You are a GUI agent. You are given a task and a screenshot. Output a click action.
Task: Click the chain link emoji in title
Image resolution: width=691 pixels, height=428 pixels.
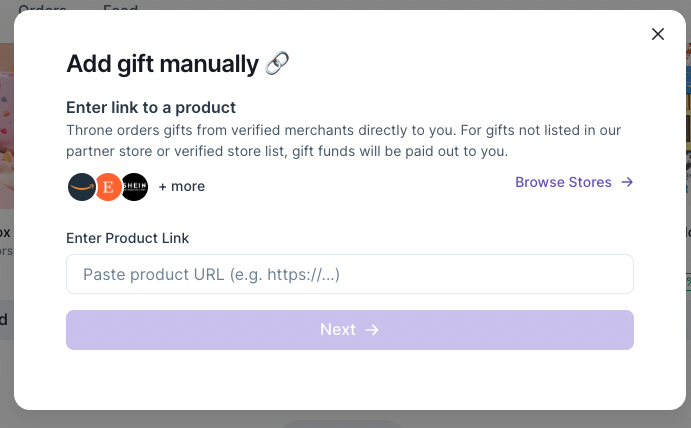coord(278,64)
